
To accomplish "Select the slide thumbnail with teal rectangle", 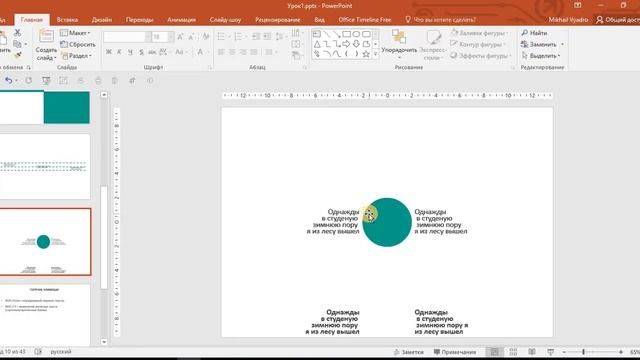I will 45,107.
